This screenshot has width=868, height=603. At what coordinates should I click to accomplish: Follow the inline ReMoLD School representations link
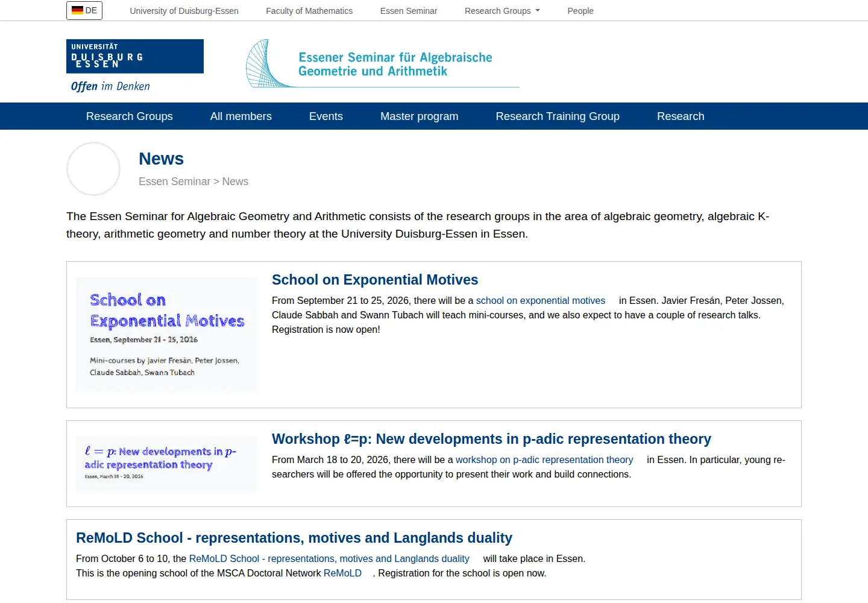coord(329,558)
